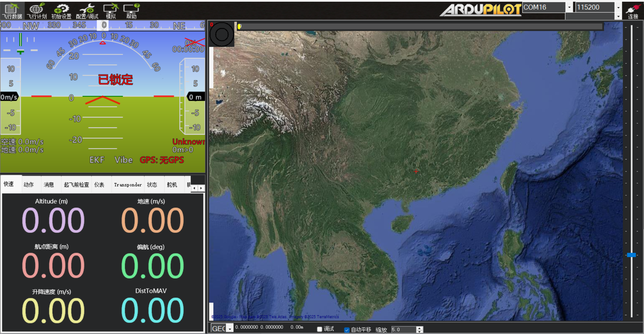Open the 飞行计划 (Flight Plan) screen
This screenshot has height=334, width=644.
pos(37,11)
